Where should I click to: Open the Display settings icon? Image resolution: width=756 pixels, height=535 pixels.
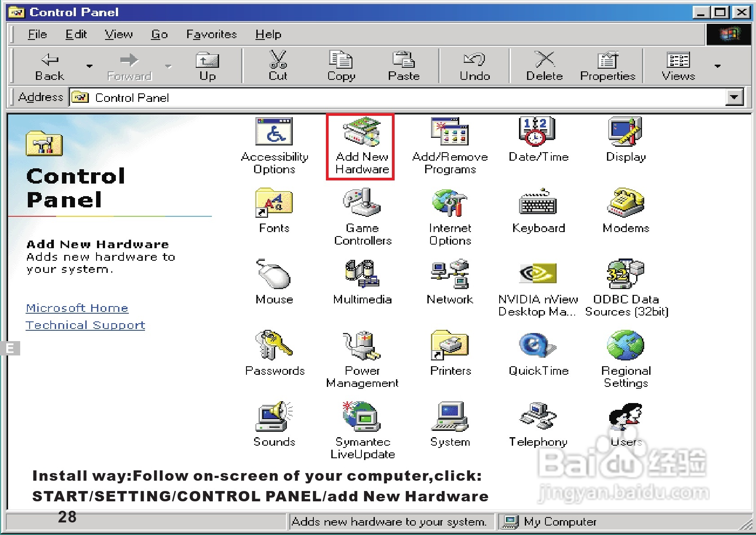click(x=625, y=131)
